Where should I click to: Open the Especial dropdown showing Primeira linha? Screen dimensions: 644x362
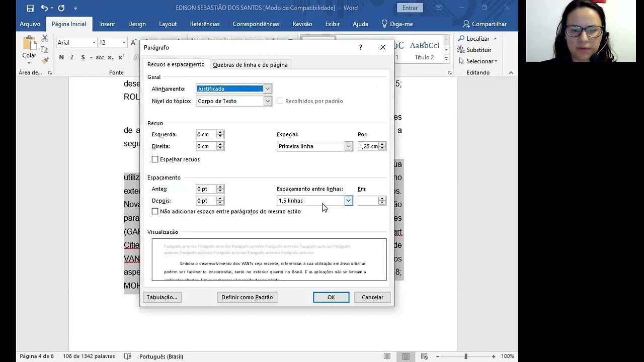point(348,146)
